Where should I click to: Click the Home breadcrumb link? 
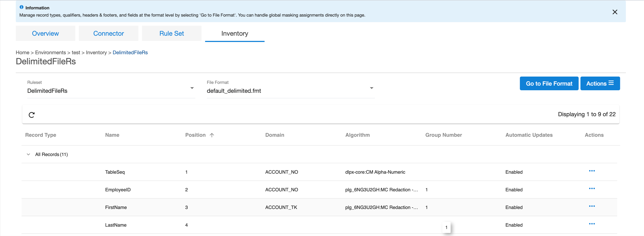click(22, 52)
